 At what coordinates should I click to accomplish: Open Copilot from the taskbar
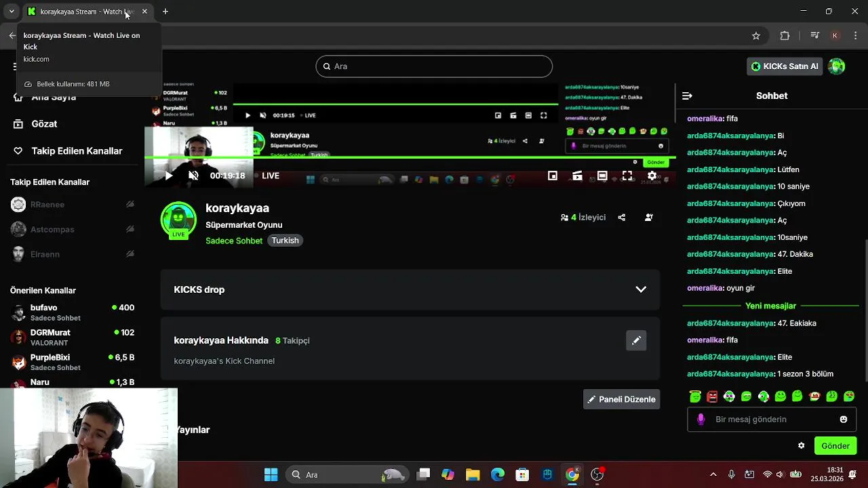coord(448,474)
